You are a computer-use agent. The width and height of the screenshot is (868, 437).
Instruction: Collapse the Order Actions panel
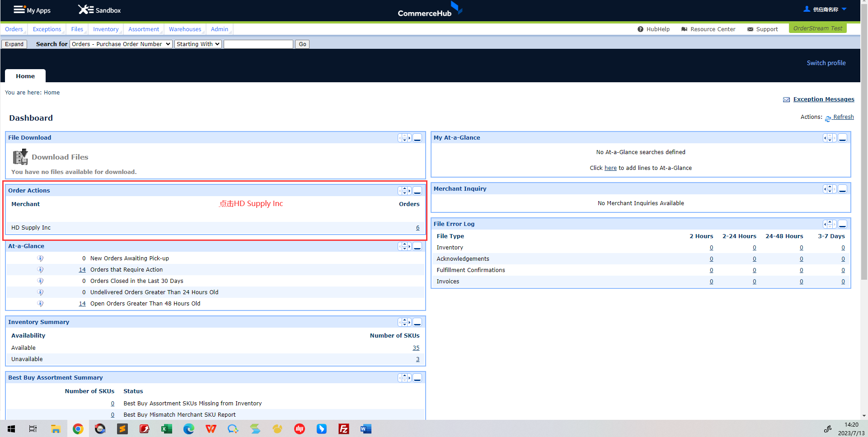click(x=418, y=191)
